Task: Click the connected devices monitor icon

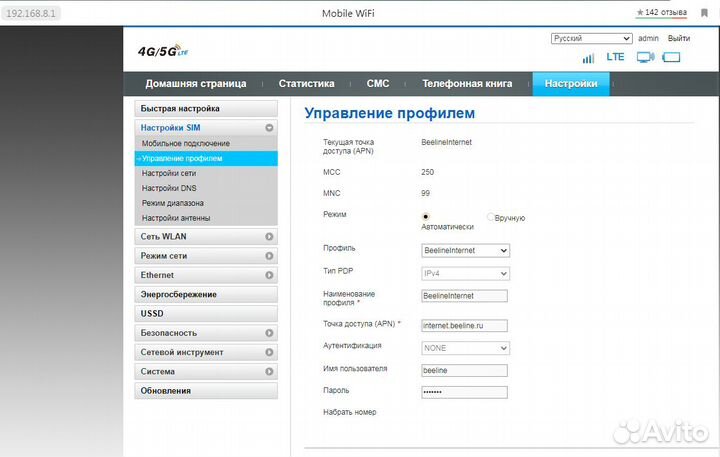Action: 645,57
